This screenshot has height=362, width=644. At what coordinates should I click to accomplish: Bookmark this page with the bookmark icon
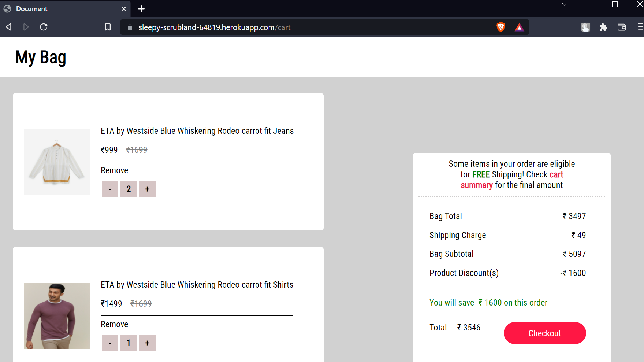(x=108, y=27)
